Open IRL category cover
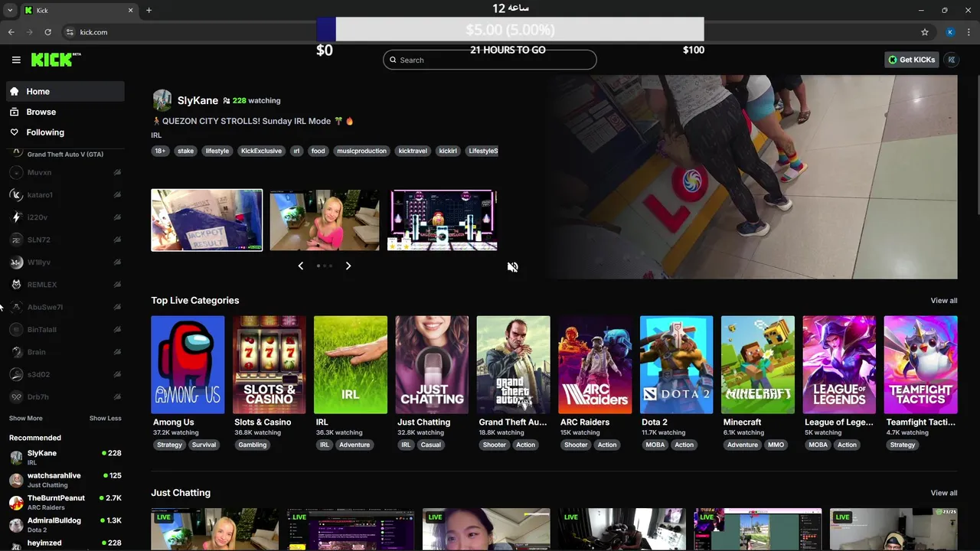The width and height of the screenshot is (980, 551). tap(351, 364)
